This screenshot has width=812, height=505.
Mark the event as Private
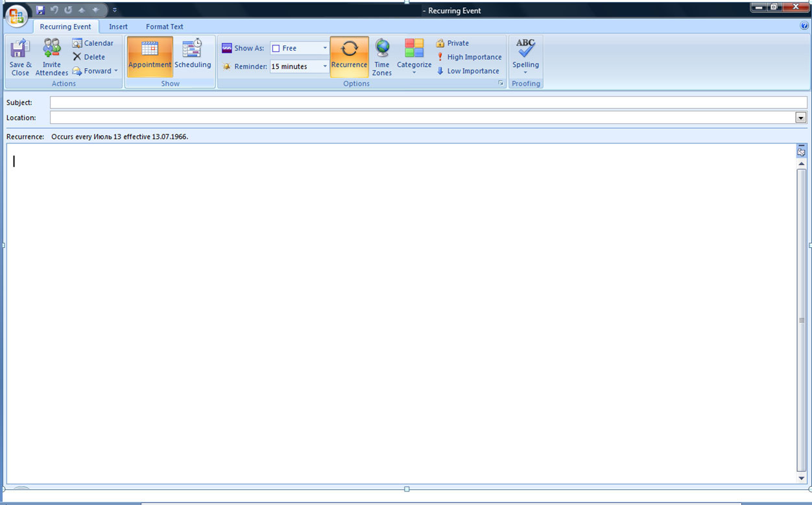(452, 43)
